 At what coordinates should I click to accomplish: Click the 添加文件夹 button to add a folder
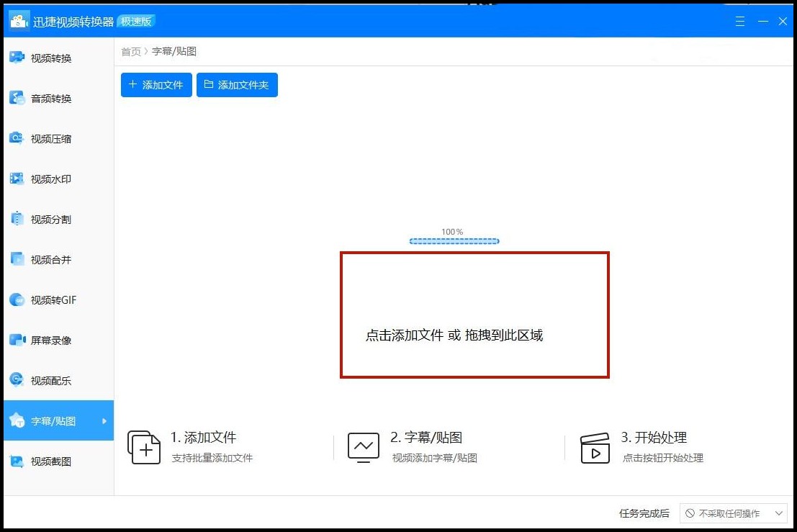click(237, 85)
